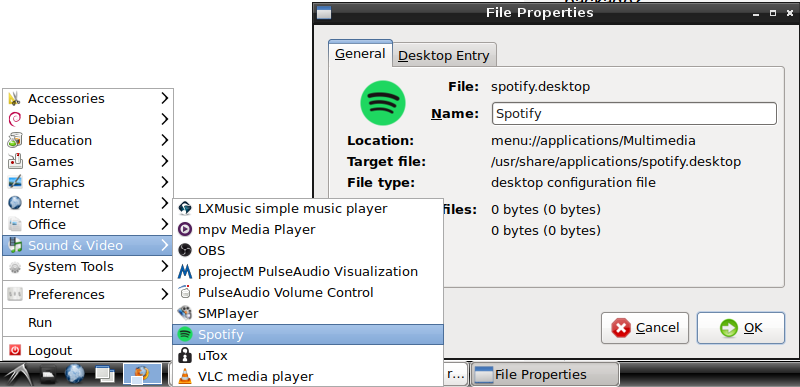Screen dimensions: 800x387
Task: Click the Cancel button in File Properties
Action: pos(645,328)
